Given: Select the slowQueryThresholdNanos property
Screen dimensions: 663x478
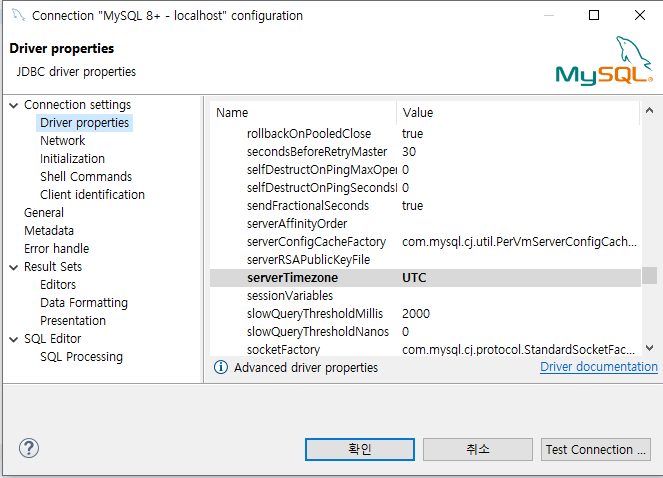Looking at the screenshot, I should point(318,331).
